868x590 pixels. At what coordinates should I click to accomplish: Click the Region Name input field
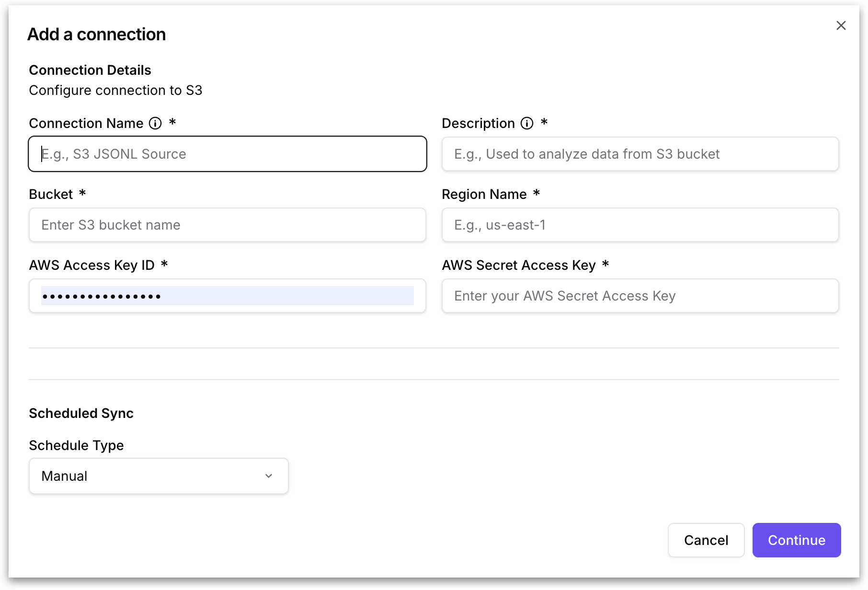pos(640,225)
